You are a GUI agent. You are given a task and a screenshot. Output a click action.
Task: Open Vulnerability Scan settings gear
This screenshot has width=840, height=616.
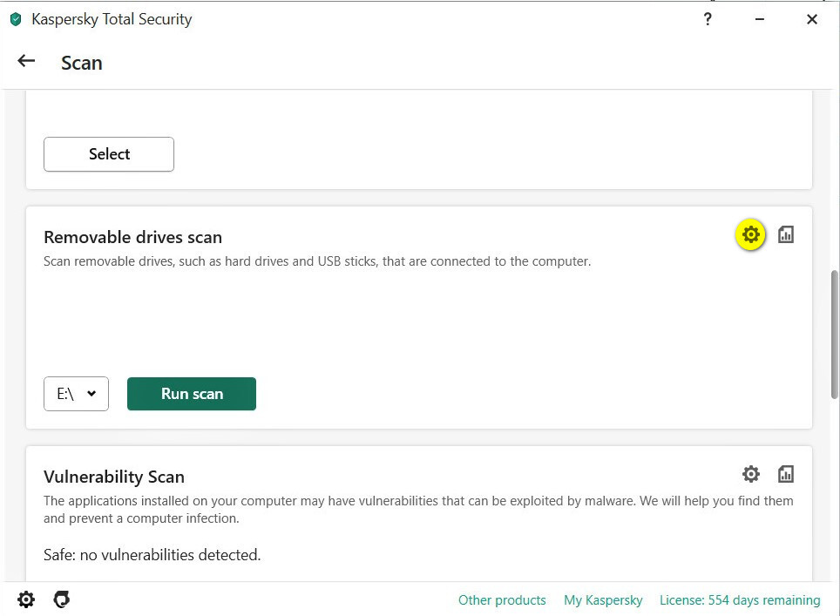(750, 474)
